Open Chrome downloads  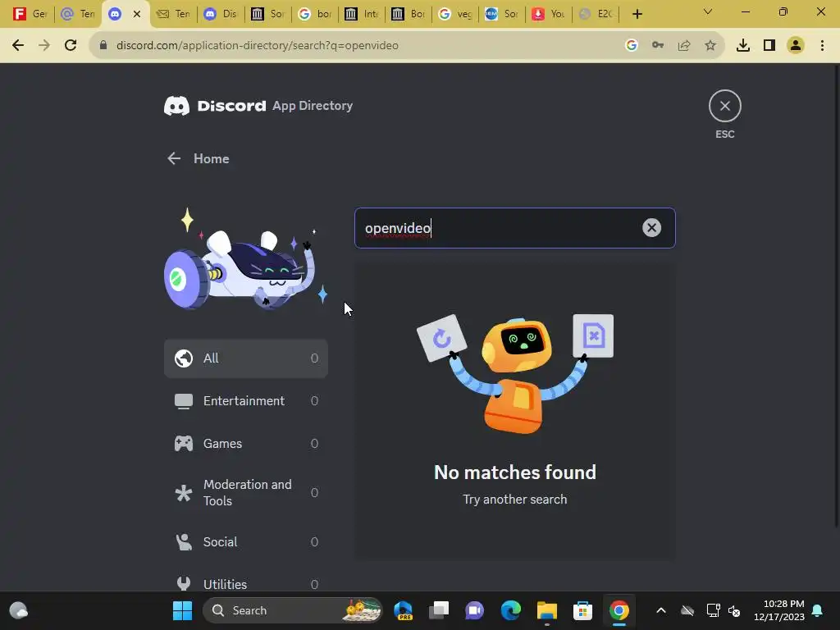pyautogui.click(x=743, y=46)
